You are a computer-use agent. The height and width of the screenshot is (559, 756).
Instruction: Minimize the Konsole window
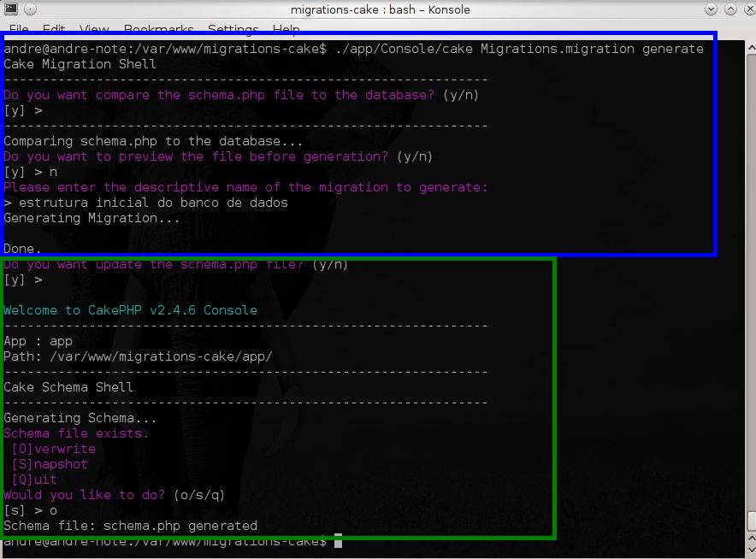(x=711, y=9)
